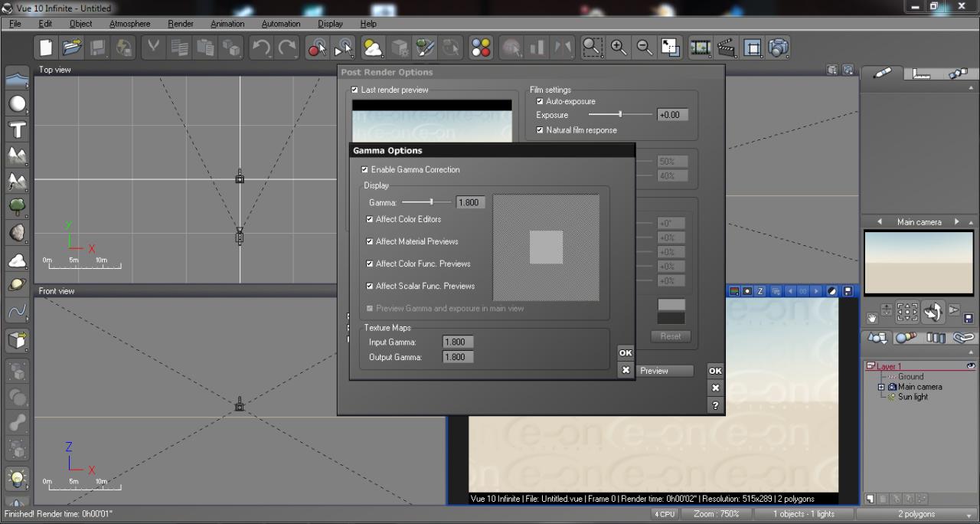Screen dimensions: 980x524
Task: Select the Text tool in left sidebar
Action: [x=17, y=129]
